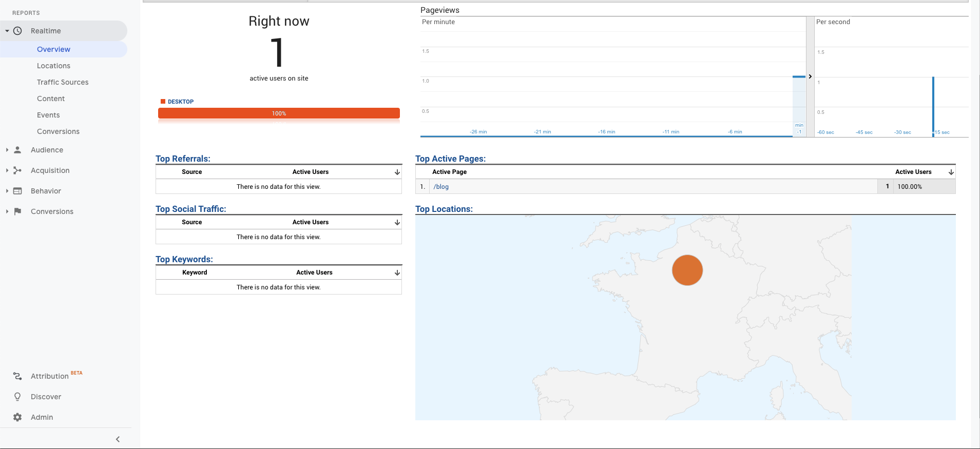Screen dimensions: 980x449
Task: Open the Top Referrals report heading
Action: (183, 159)
